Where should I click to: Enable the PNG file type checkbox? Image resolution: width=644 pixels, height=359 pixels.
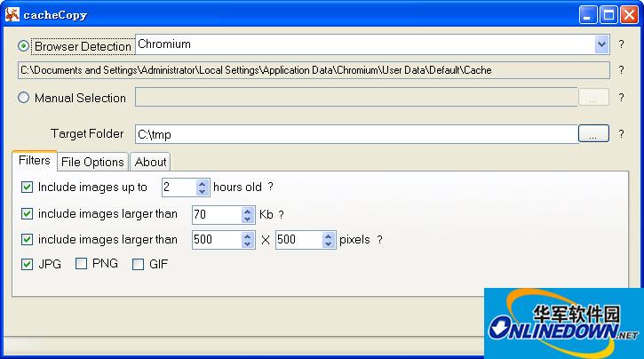pos(82,264)
